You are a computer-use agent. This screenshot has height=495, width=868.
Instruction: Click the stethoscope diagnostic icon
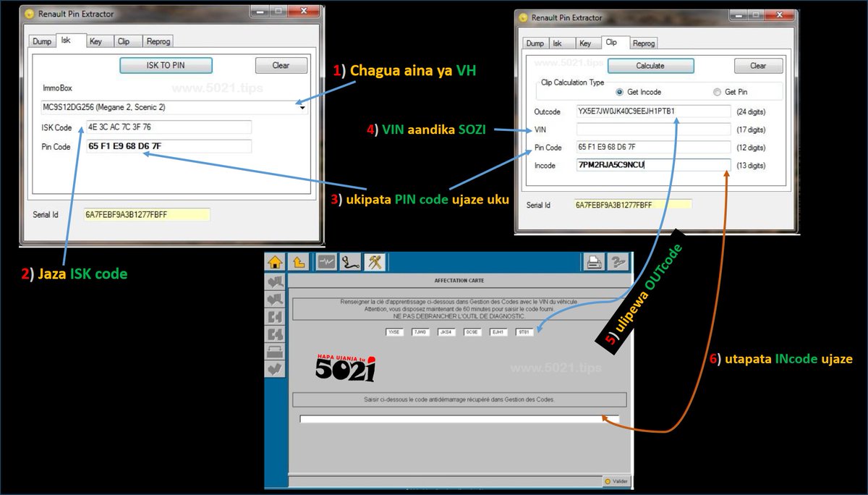350,262
